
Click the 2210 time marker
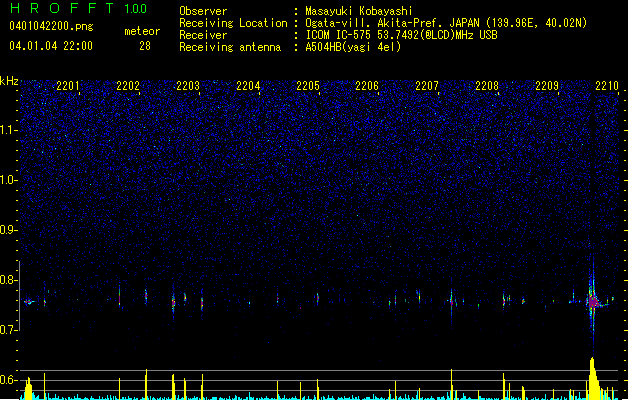[607, 86]
